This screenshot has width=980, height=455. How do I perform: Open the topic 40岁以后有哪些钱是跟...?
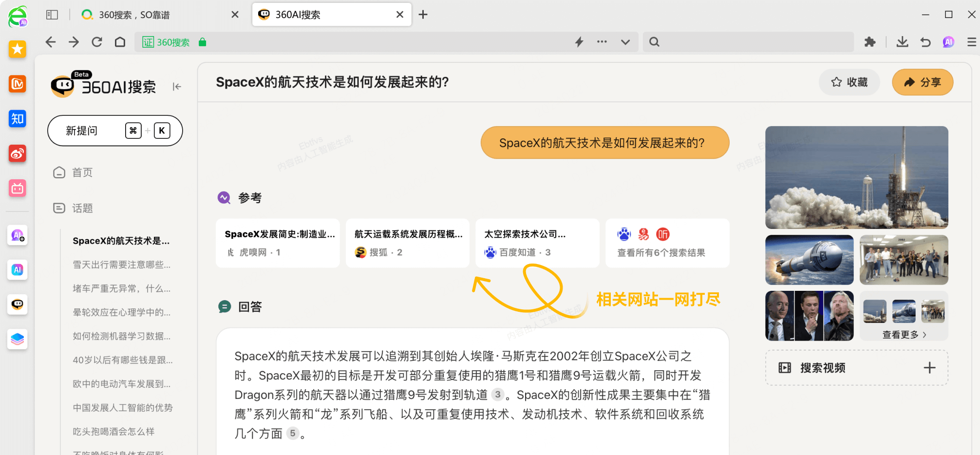point(123,360)
